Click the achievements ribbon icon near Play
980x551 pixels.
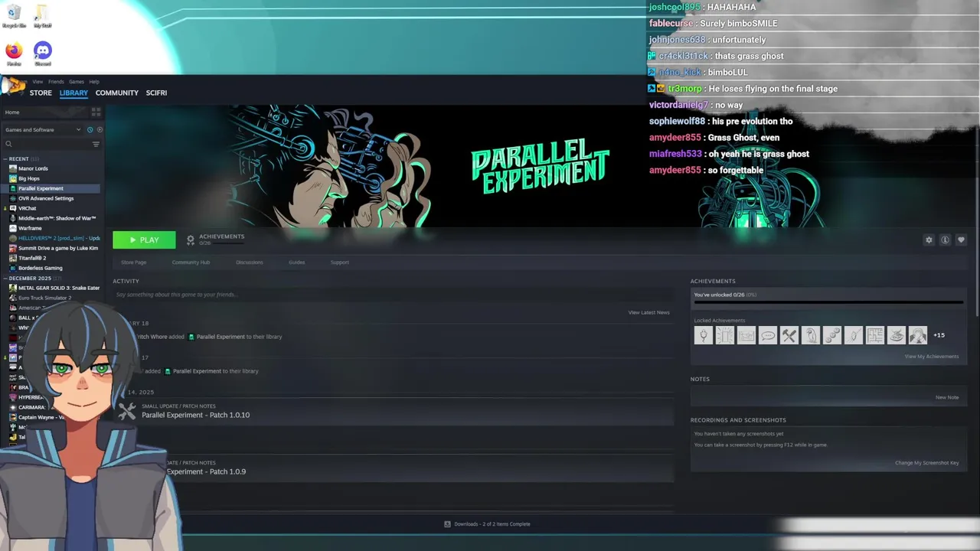coord(191,240)
